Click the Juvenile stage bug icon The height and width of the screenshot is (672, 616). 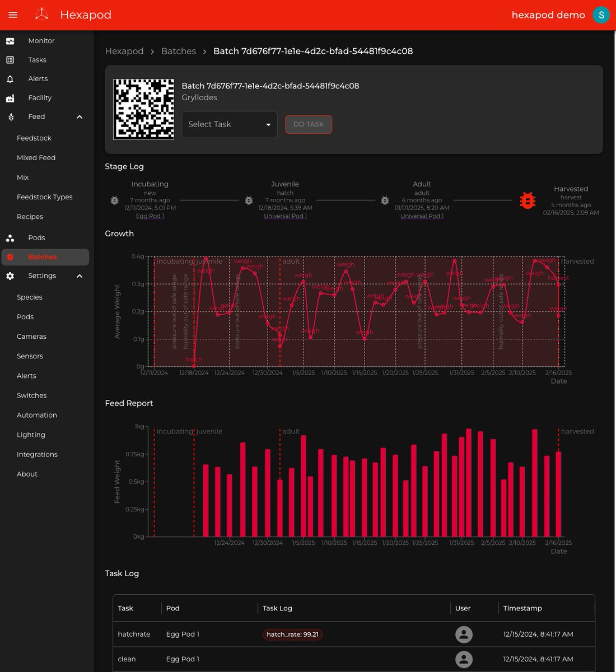pyautogui.click(x=249, y=200)
